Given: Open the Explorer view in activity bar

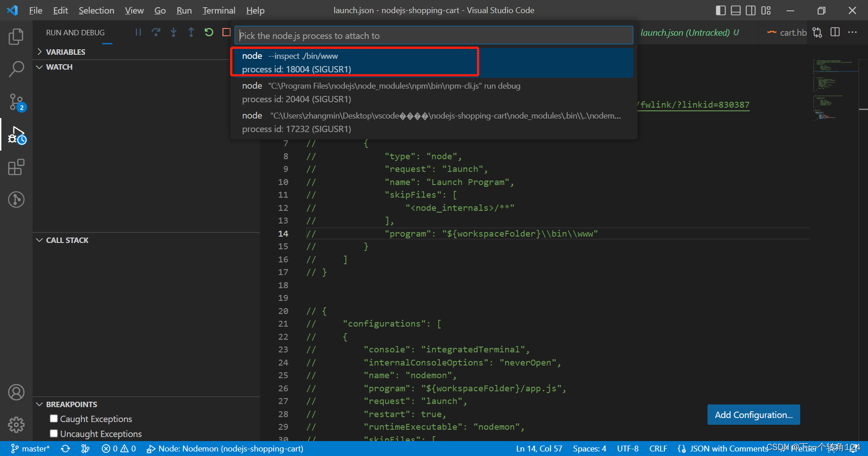Looking at the screenshot, I should pos(16,37).
